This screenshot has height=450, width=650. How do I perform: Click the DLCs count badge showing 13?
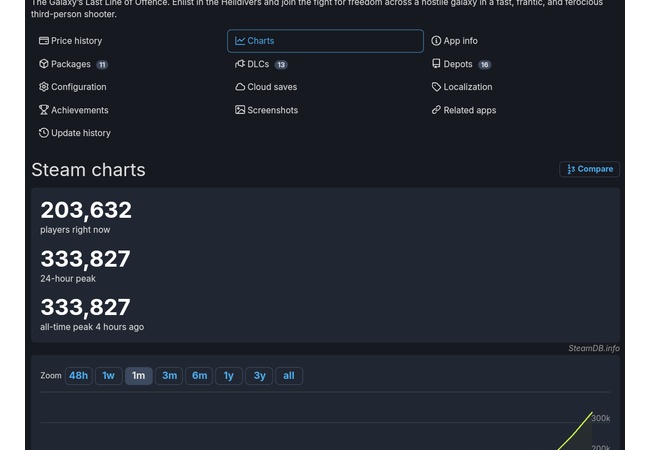point(281,65)
